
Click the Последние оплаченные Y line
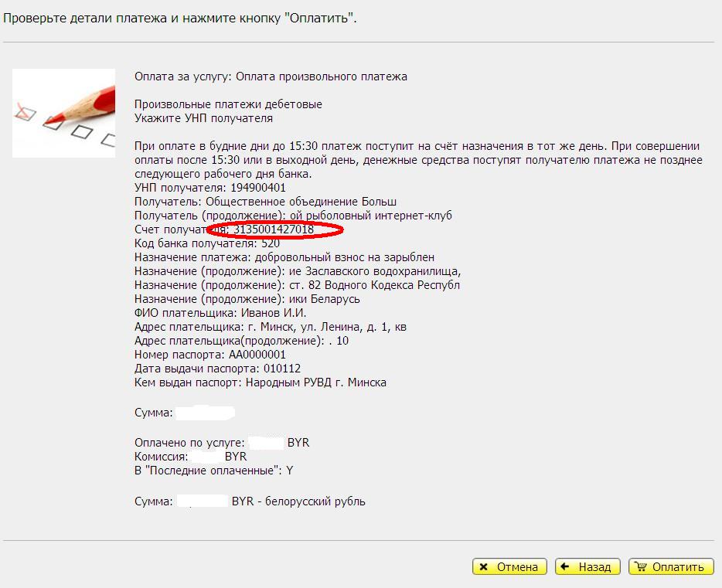[213, 471]
